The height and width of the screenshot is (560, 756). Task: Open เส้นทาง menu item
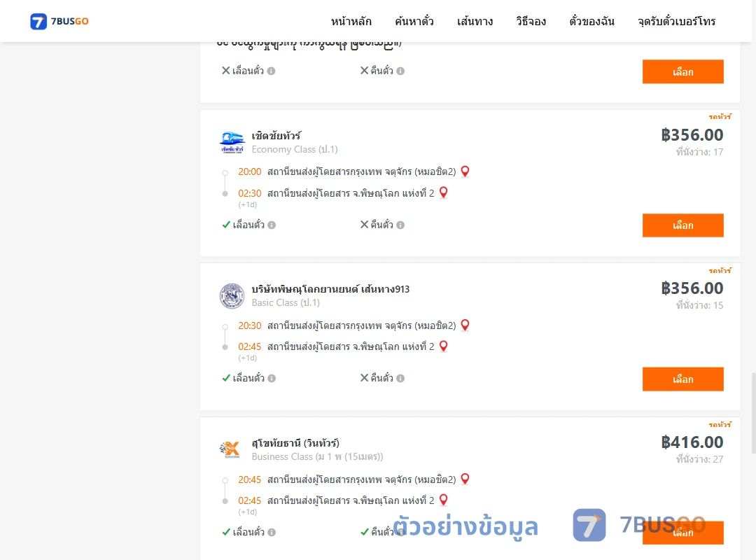[x=475, y=21]
